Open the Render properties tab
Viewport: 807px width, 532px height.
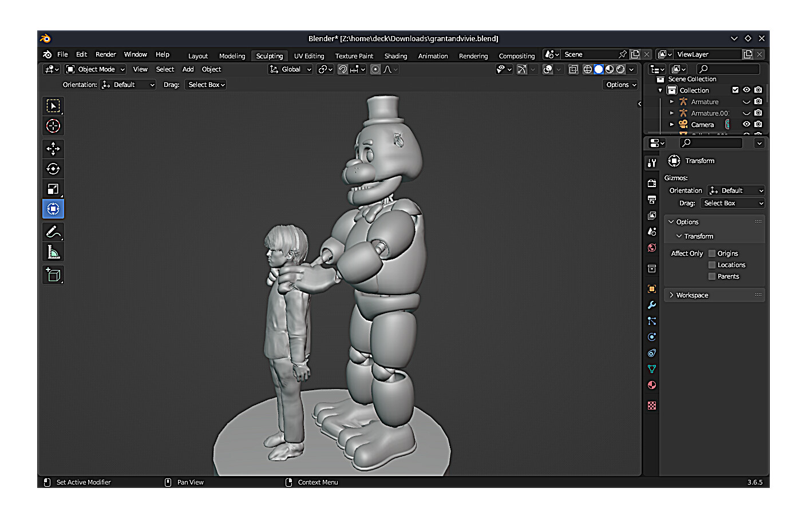click(x=651, y=184)
